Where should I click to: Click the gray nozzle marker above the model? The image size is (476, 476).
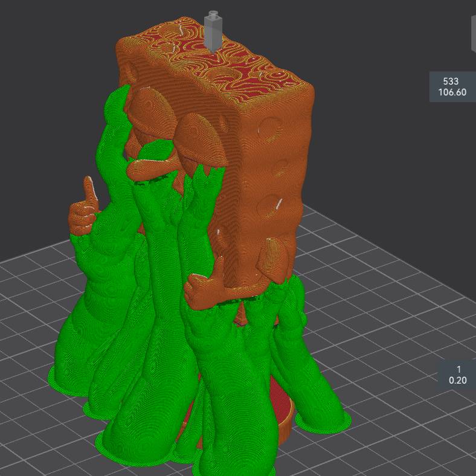click(x=213, y=31)
